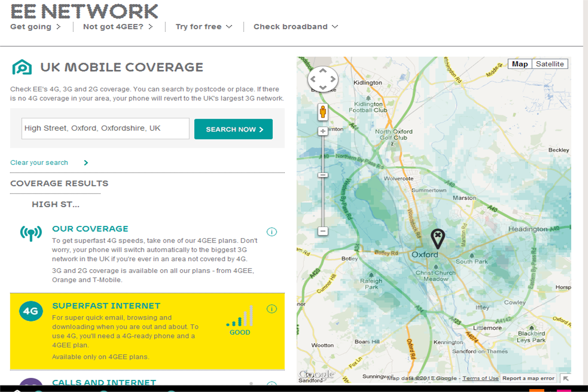
Task: Click the 4G Superfast Internet badge
Action: 31,311
